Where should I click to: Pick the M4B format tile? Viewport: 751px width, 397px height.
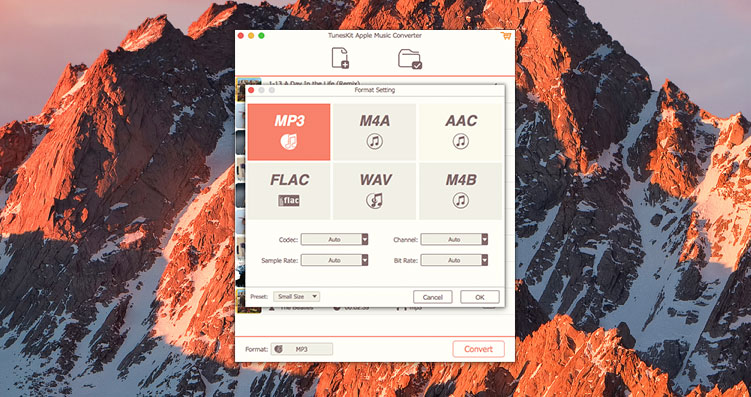461,191
